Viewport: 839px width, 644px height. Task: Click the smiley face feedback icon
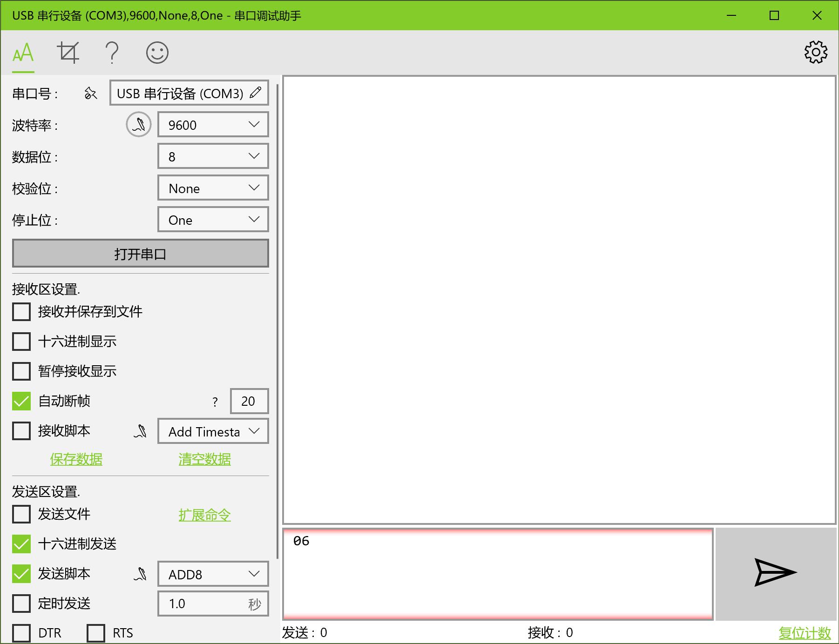pos(157,53)
